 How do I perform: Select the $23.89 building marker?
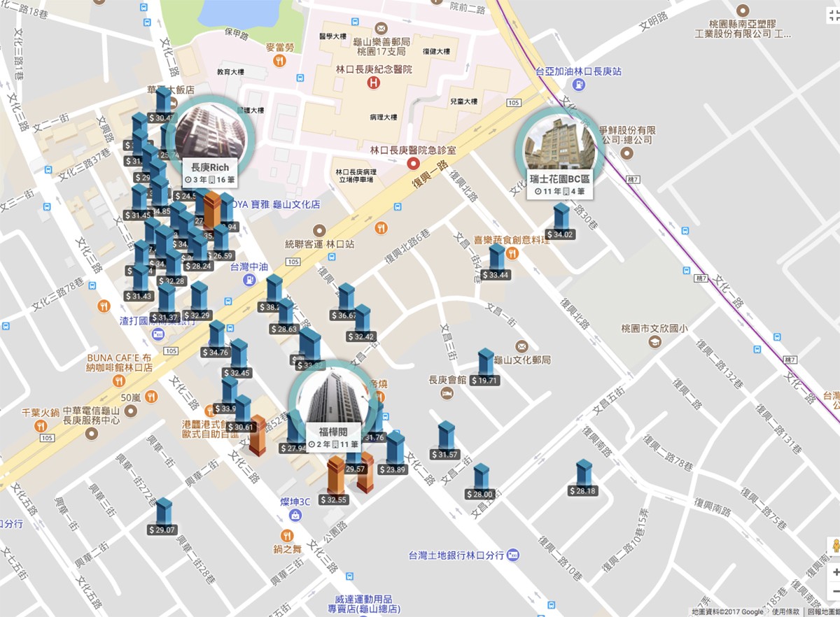tap(395, 453)
